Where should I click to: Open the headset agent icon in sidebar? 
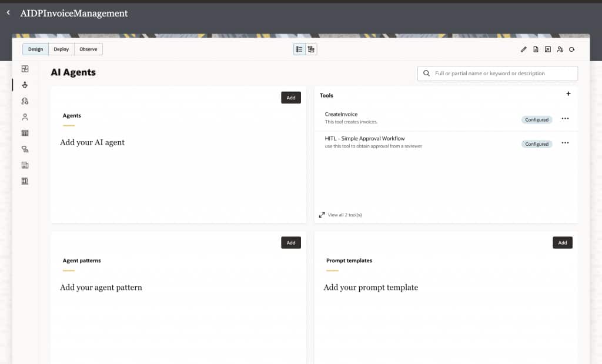coord(25,101)
